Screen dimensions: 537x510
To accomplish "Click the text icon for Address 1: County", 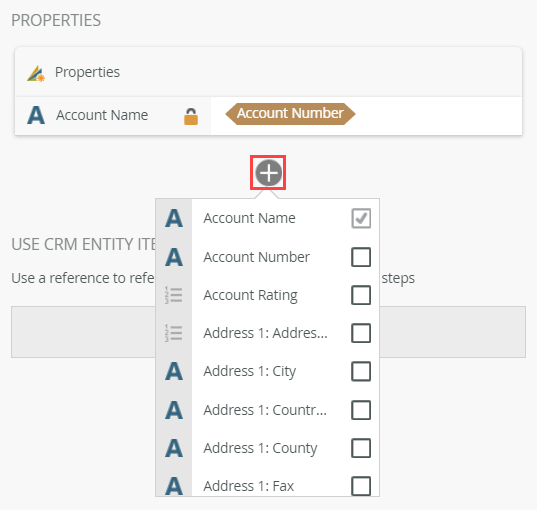I will point(174,448).
